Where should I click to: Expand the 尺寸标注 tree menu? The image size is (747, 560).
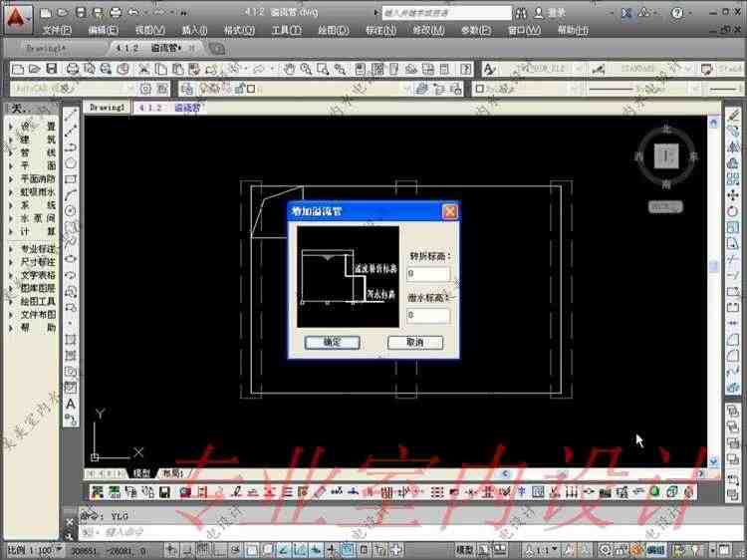pyautogui.click(x=32, y=262)
